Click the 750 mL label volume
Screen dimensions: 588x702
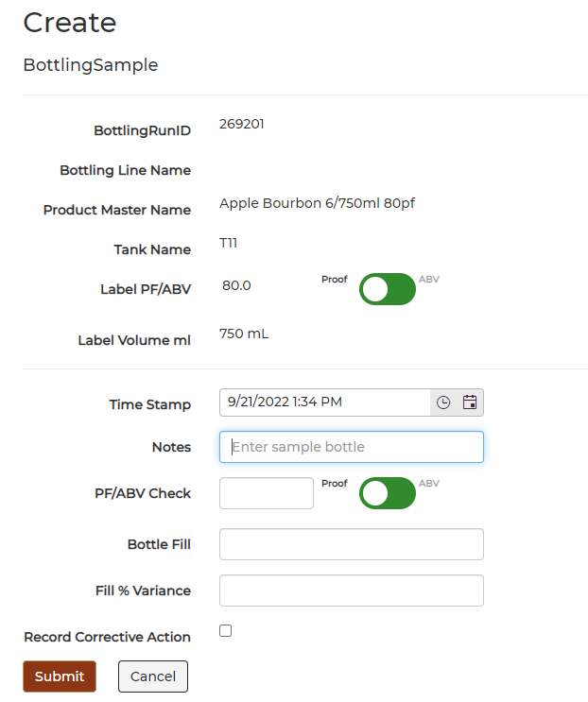pos(244,334)
